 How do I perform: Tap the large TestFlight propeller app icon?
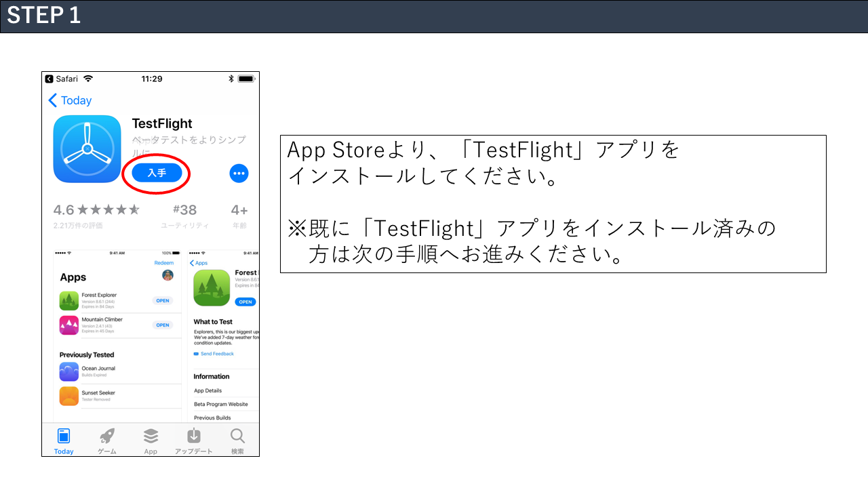pos(87,149)
